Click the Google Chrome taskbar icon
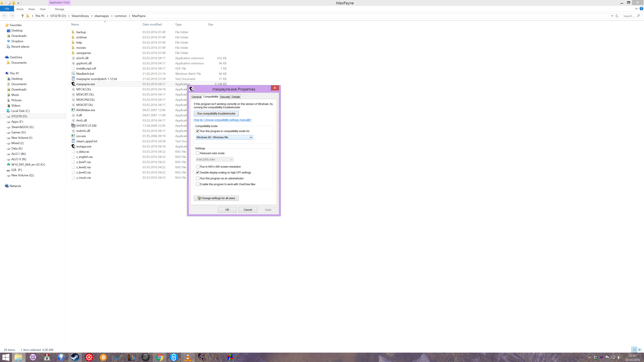The width and height of the screenshot is (644, 362). tap(159, 357)
